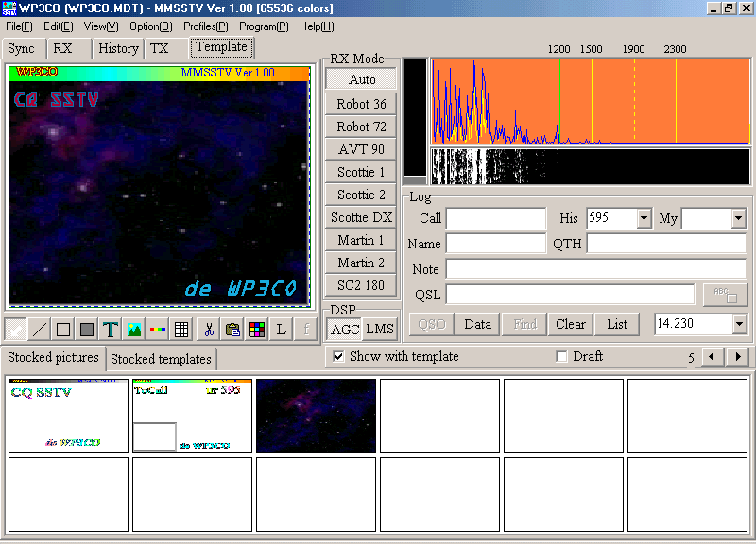This screenshot has height=544, width=756.
Task: Select the empty rectangle tool
Action: coord(63,330)
